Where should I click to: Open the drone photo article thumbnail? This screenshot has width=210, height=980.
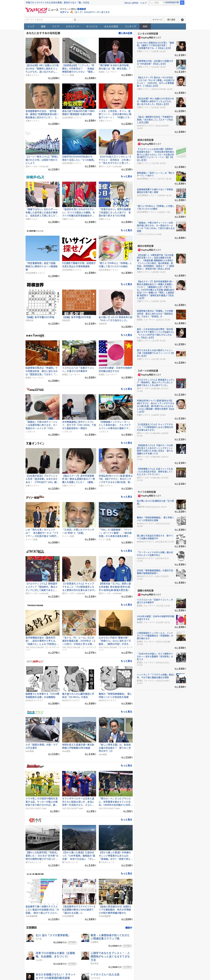pyautogui.click(x=42, y=248)
